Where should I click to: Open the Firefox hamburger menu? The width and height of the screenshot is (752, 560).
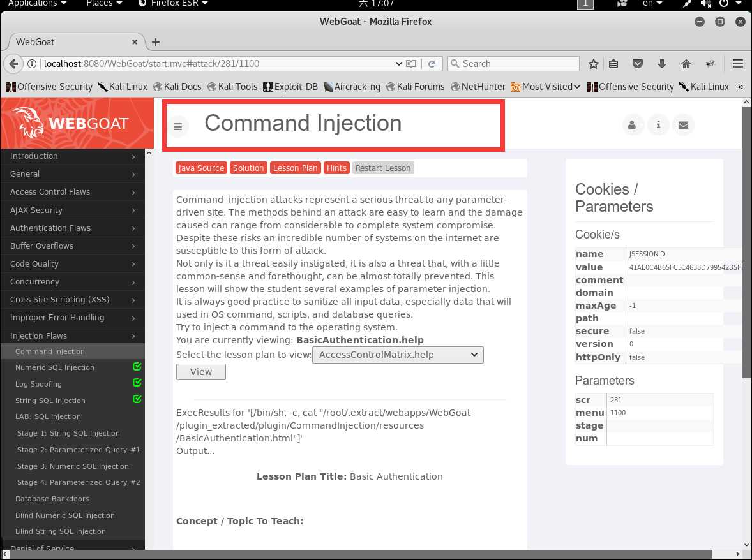737,64
